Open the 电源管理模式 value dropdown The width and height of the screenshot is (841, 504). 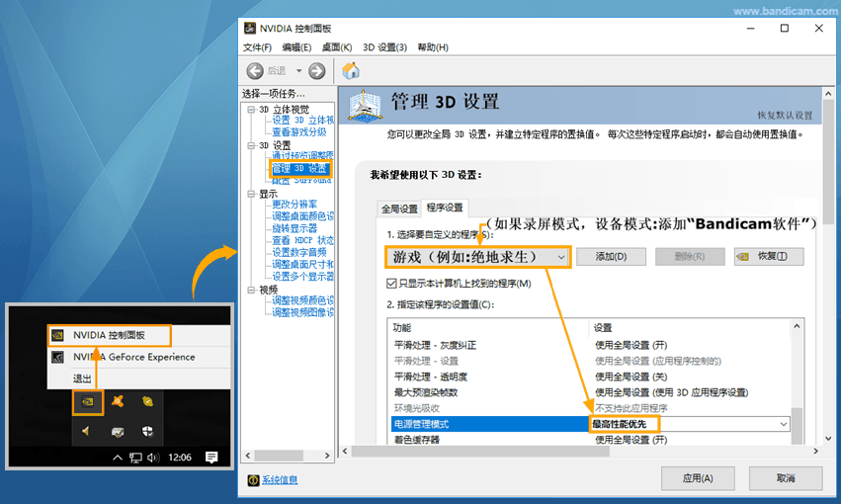pyautogui.click(x=784, y=424)
